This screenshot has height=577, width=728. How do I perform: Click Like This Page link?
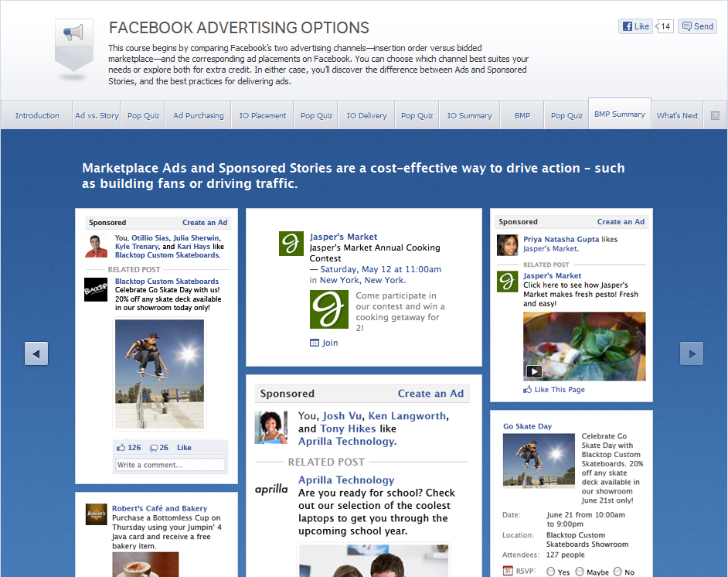[x=560, y=389]
